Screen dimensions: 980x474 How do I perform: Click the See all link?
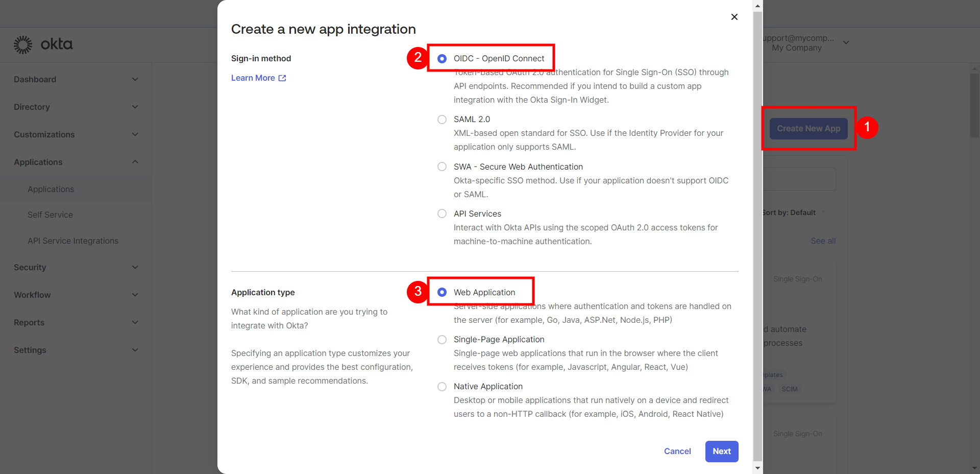pyautogui.click(x=823, y=241)
